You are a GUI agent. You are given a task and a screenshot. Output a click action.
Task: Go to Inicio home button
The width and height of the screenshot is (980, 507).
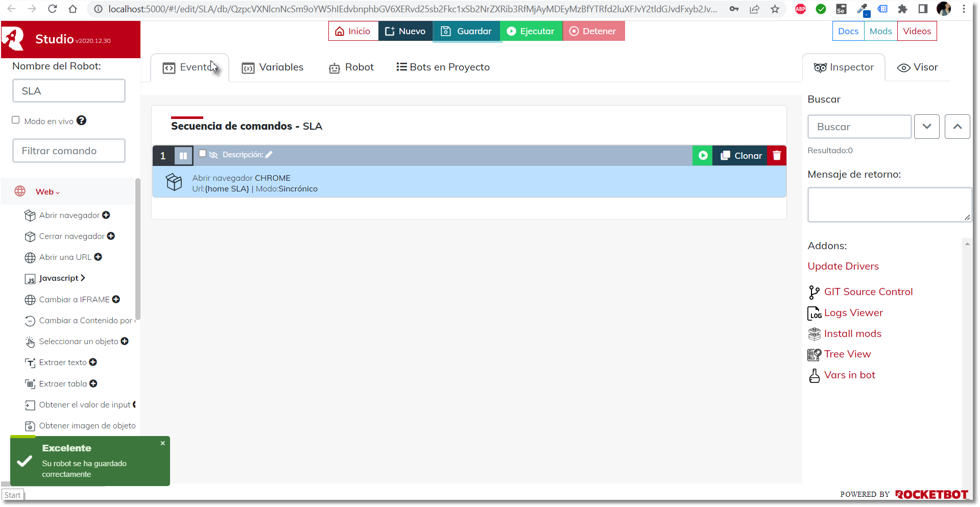(353, 31)
